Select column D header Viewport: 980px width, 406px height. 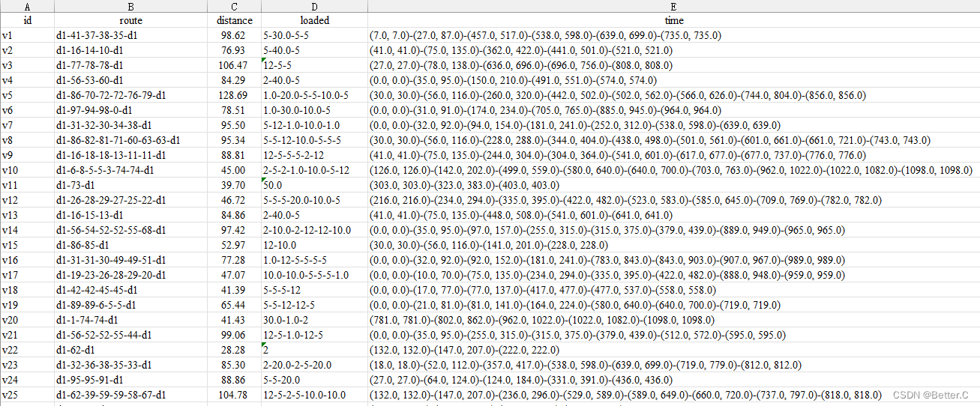pos(314,6)
